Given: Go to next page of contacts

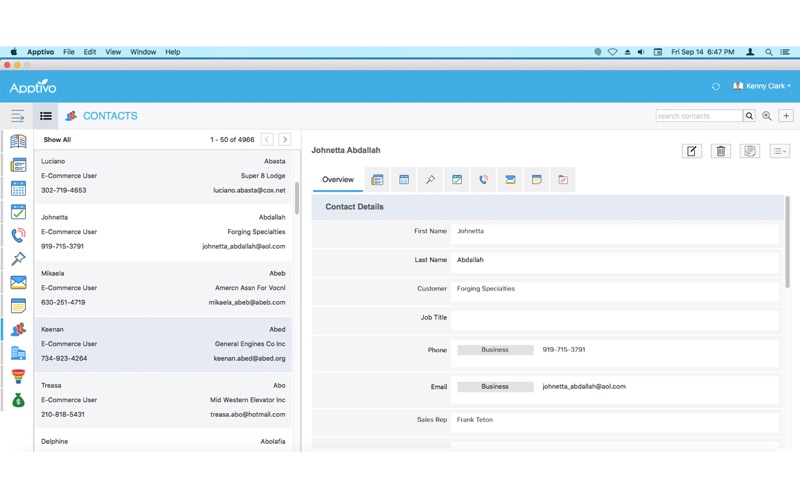Looking at the screenshot, I should tap(285, 139).
